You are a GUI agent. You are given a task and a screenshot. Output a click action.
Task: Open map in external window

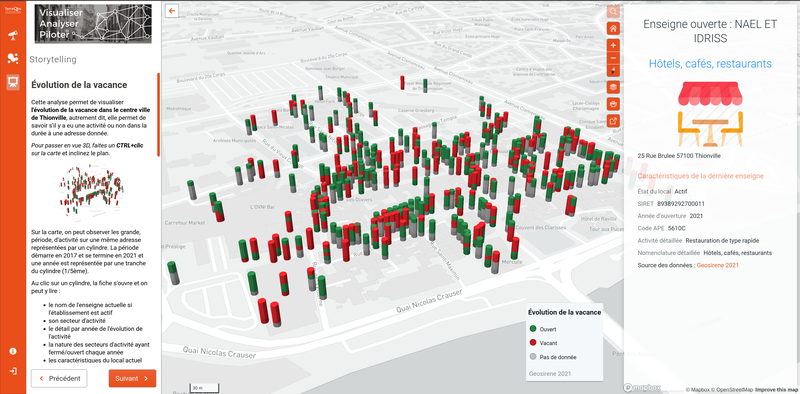(x=613, y=121)
